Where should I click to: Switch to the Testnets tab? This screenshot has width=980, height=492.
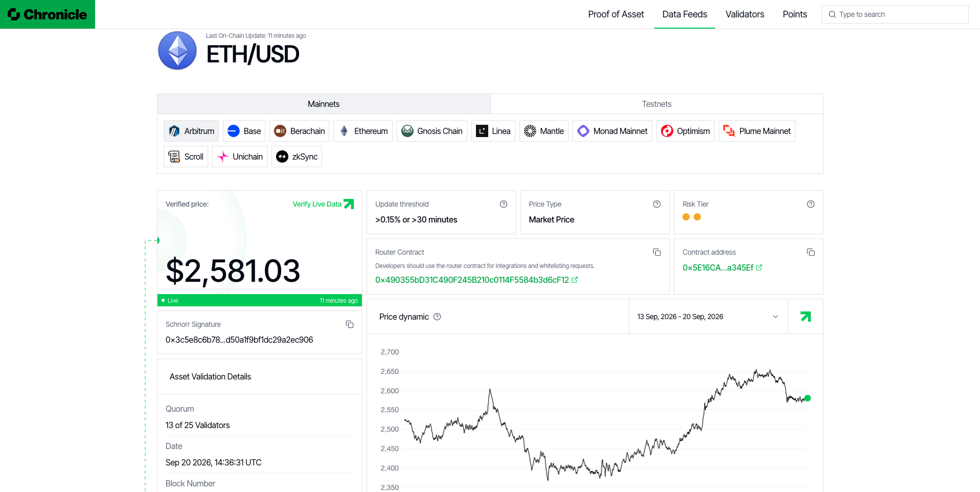[x=656, y=104]
